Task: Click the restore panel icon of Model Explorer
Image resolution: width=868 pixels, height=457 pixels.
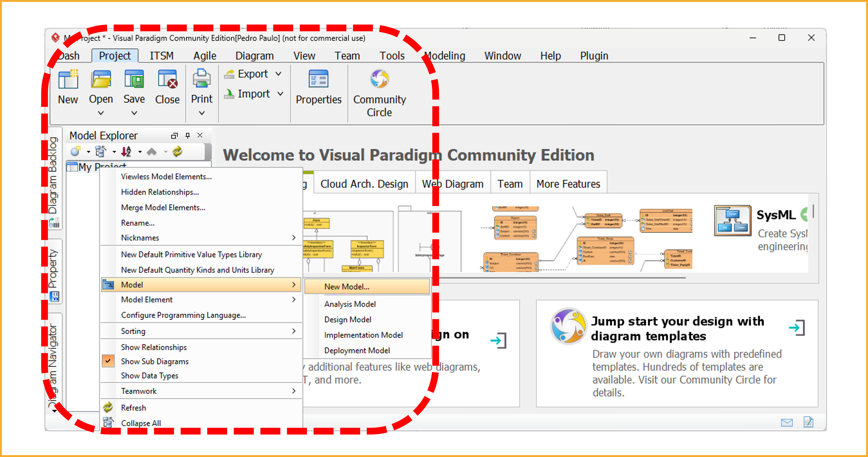Action: click(174, 136)
